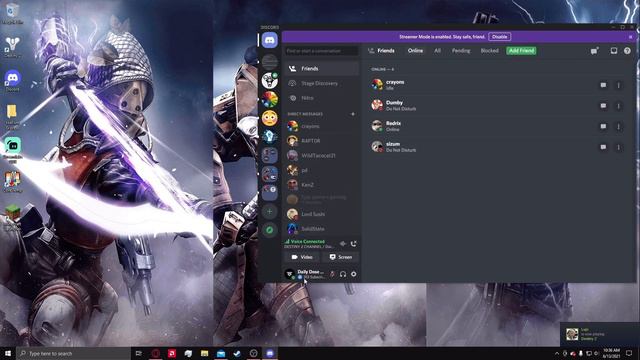Toggle noise suppression icon beside Voice Connected
This screenshot has height=360, width=640.
343,244
